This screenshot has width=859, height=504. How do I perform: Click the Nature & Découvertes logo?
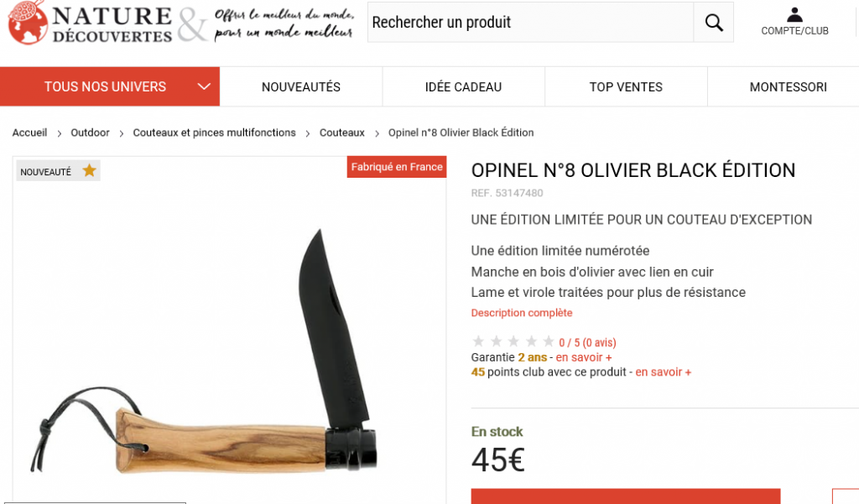tap(91, 23)
